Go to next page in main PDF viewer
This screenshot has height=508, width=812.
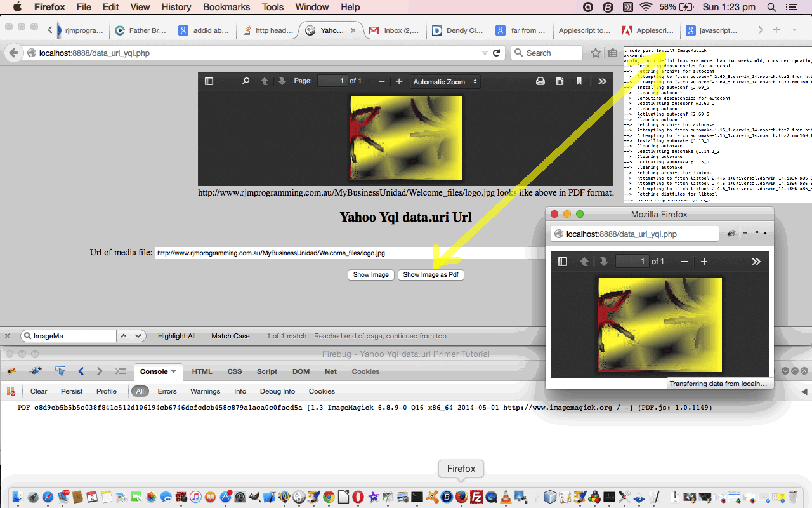tap(282, 81)
